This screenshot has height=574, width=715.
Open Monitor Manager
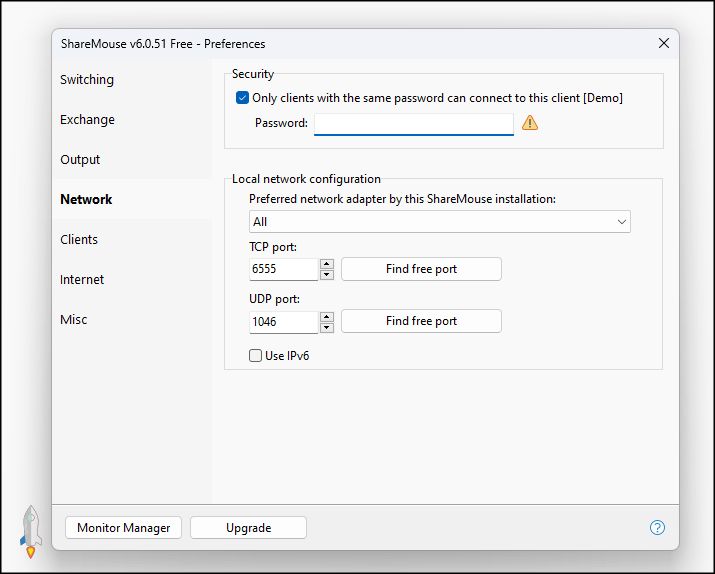[x=123, y=528]
